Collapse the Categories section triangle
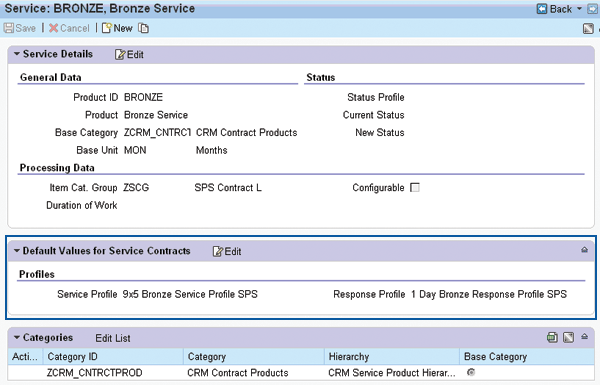 [x=17, y=337]
